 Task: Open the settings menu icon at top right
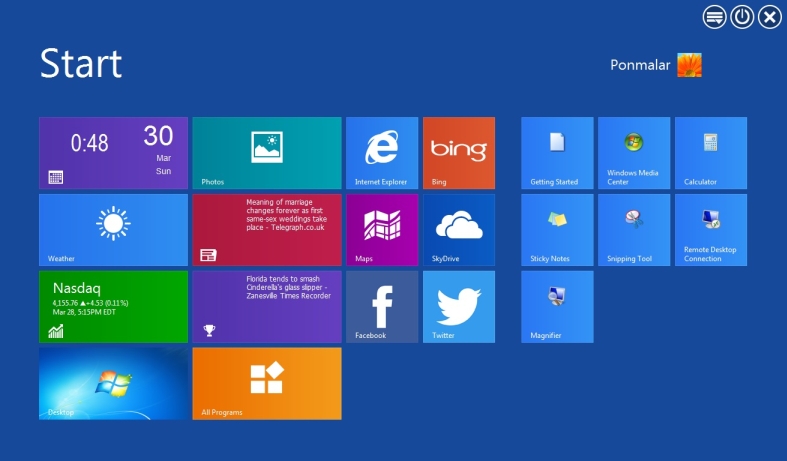[714, 17]
